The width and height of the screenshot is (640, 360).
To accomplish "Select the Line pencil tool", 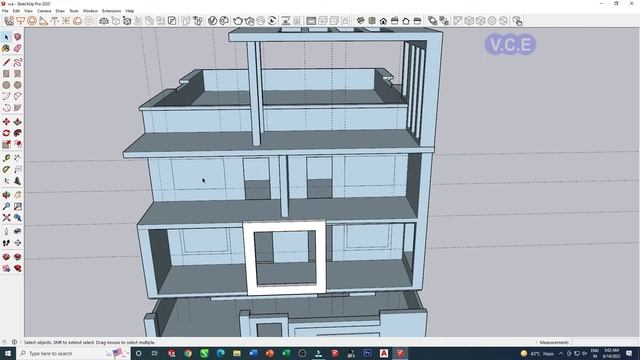I will 6,62.
